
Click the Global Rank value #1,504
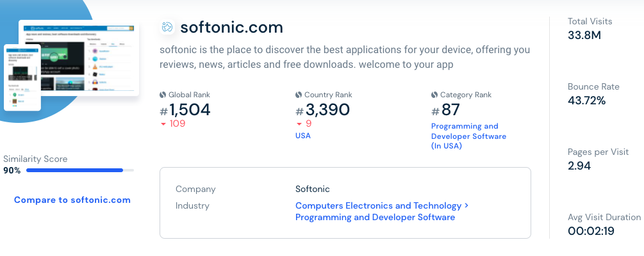[185, 110]
